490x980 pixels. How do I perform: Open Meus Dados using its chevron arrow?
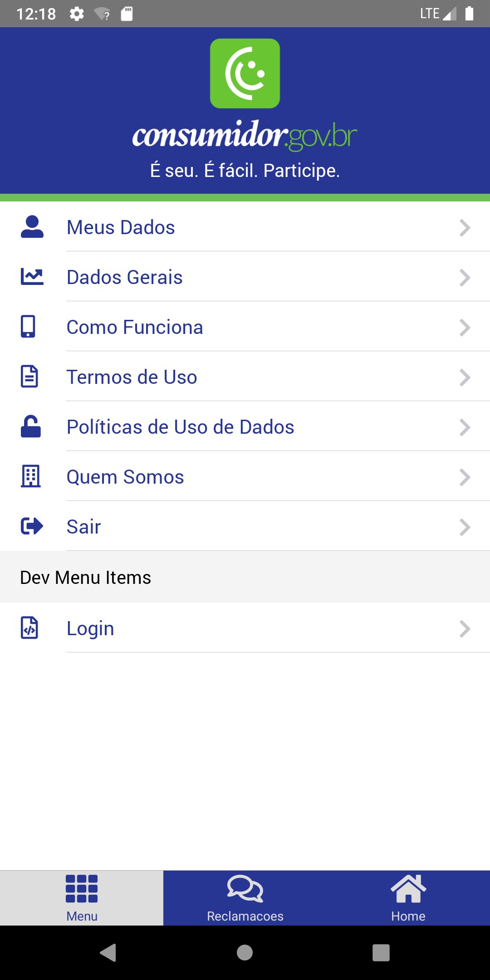tap(465, 228)
